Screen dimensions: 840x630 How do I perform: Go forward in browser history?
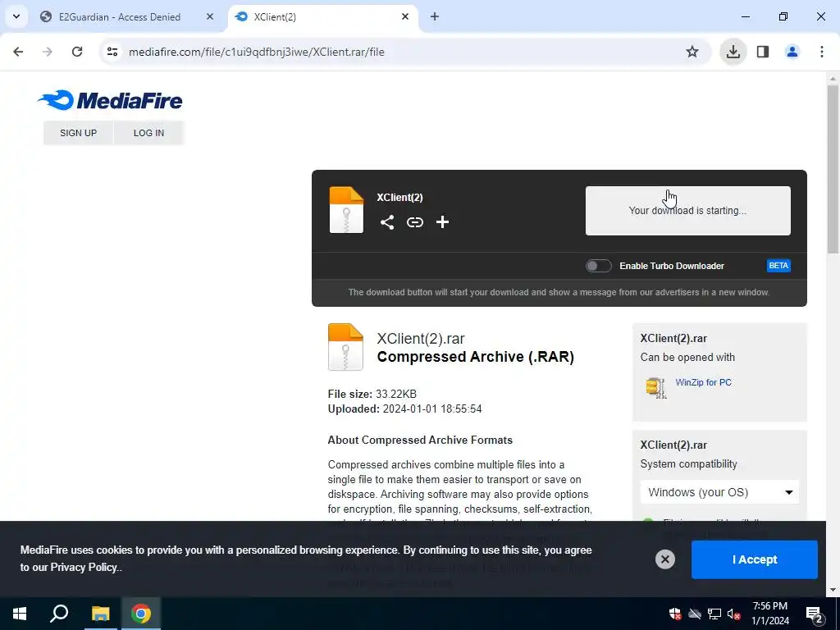pyautogui.click(x=48, y=52)
